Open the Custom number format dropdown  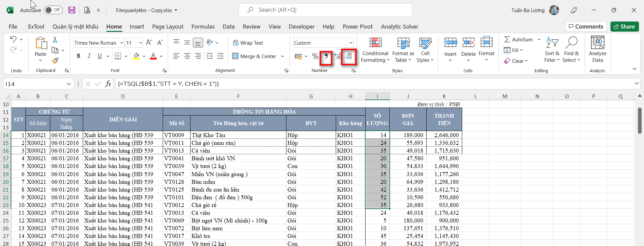[x=351, y=43]
